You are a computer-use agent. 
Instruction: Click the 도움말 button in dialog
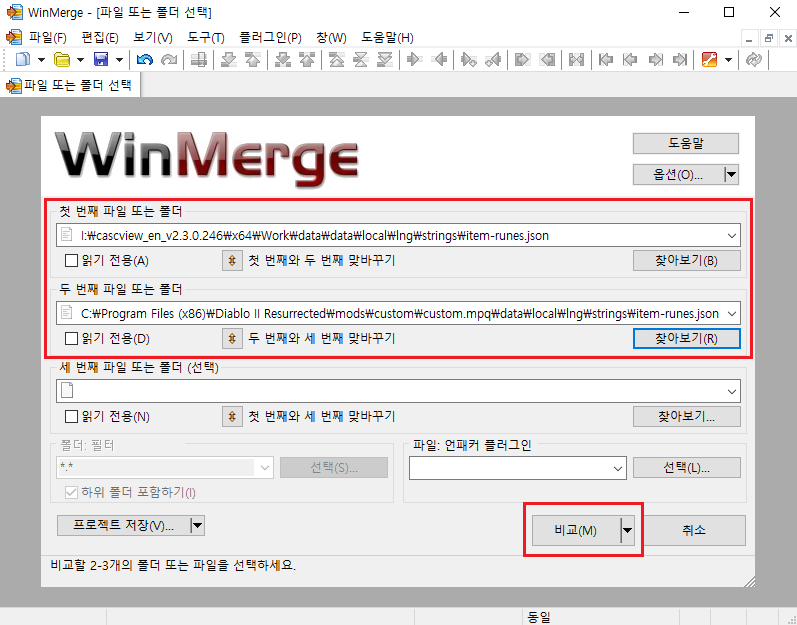685,143
